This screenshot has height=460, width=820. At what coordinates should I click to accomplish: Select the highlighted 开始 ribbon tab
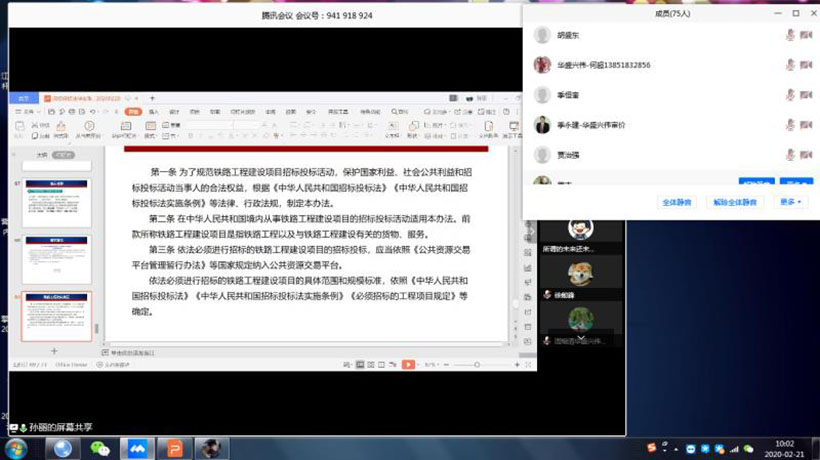(132, 112)
